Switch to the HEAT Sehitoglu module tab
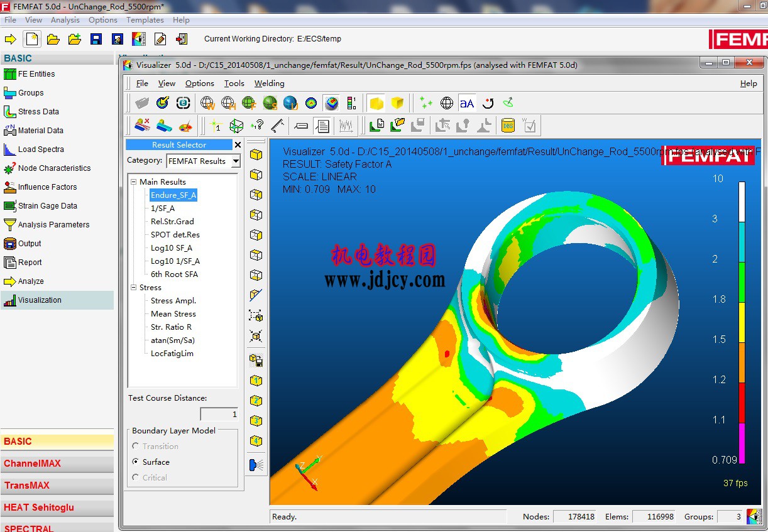Viewport: 768px width, 532px height. [x=57, y=508]
